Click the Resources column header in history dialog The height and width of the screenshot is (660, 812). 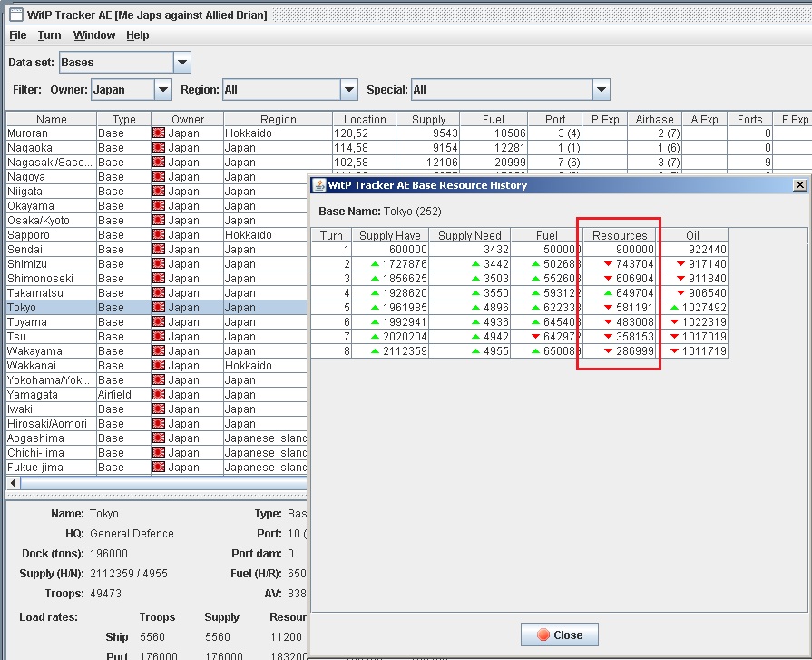[x=620, y=235]
